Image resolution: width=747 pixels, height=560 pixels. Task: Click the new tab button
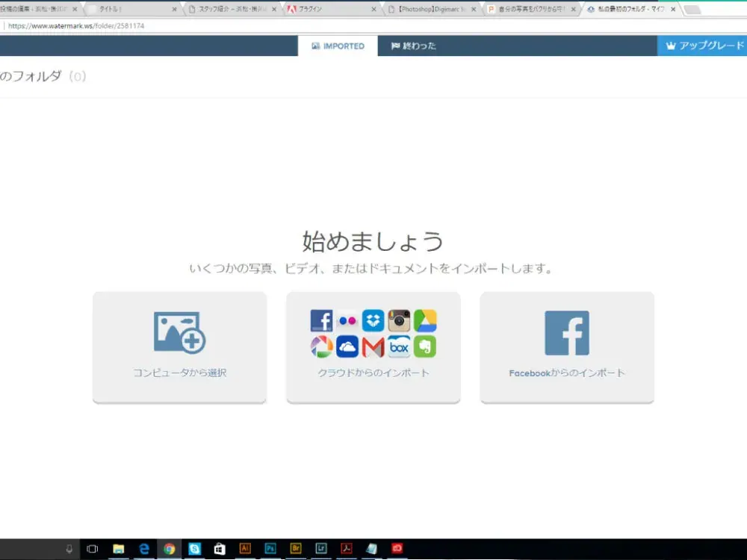tap(692, 10)
